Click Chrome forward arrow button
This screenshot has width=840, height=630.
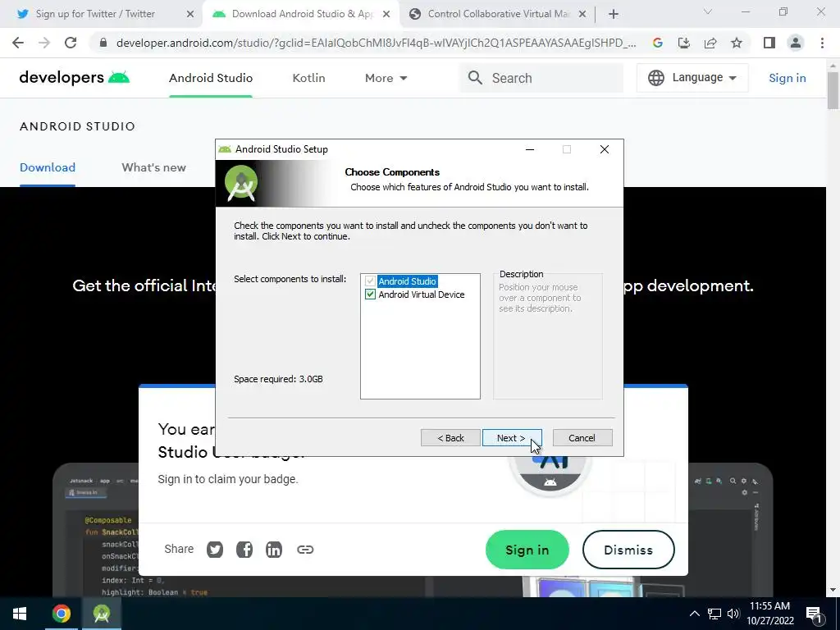pyautogui.click(x=44, y=43)
